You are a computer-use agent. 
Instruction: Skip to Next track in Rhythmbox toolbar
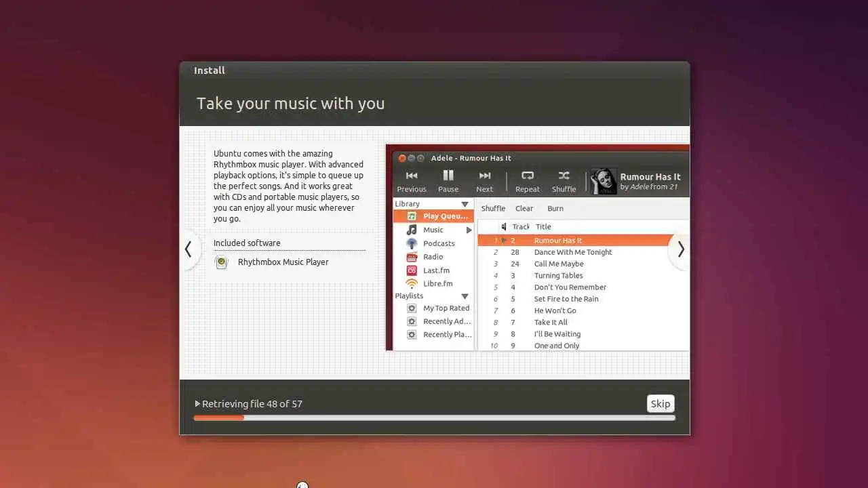485,176
